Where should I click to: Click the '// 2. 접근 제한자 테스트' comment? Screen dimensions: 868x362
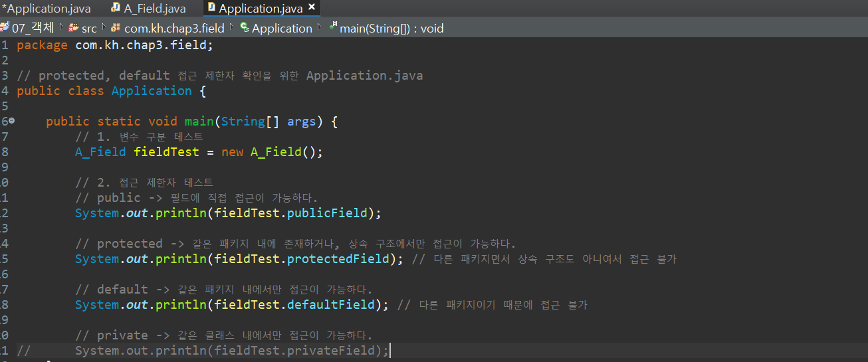[x=144, y=183]
